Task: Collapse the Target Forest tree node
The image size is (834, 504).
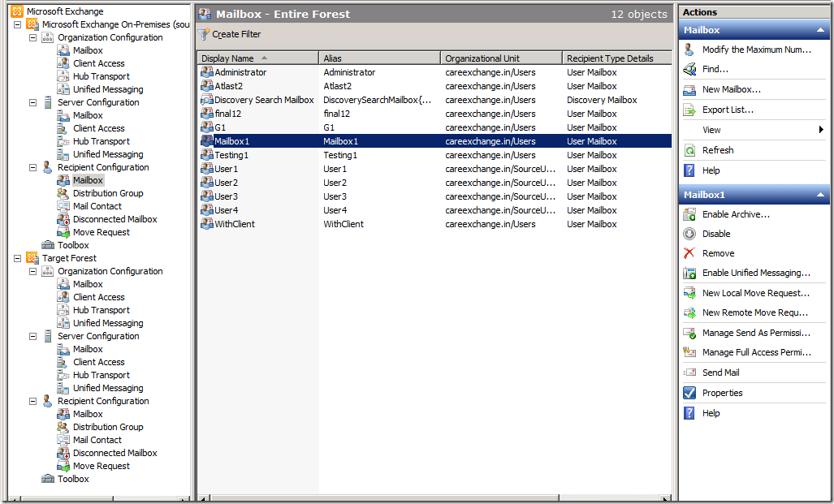Action: (x=18, y=258)
